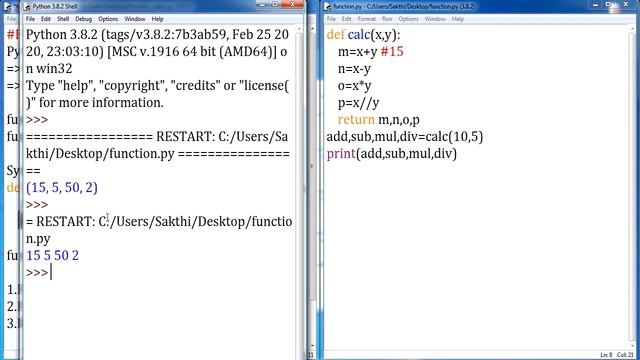This screenshot has width=640, height=360.
Task: Click shell output line '15 5 50 2'
Action: click(x=52, y=256)
